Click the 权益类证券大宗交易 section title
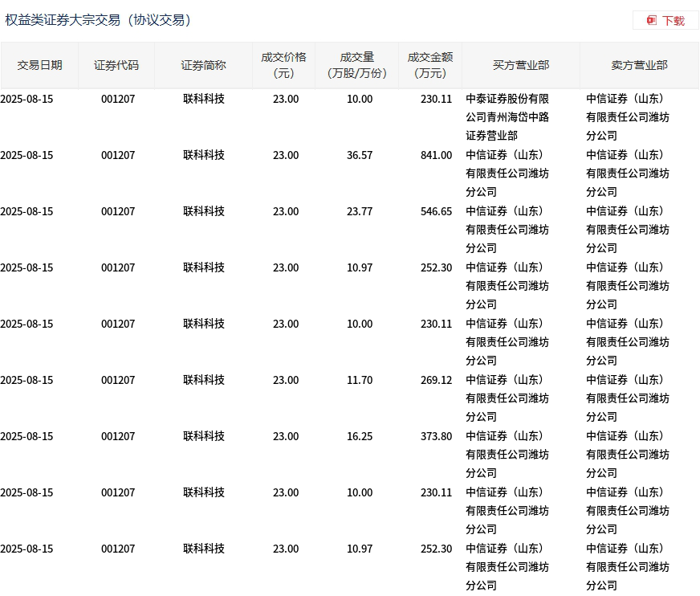 pos(100,20)
